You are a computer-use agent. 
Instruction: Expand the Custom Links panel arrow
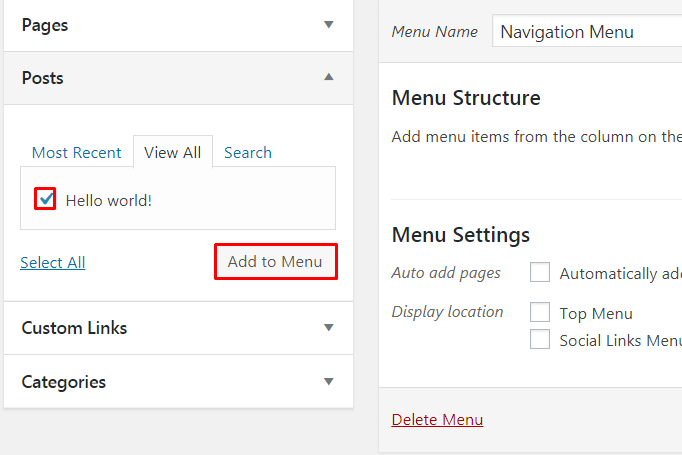(x=329, y=328)
